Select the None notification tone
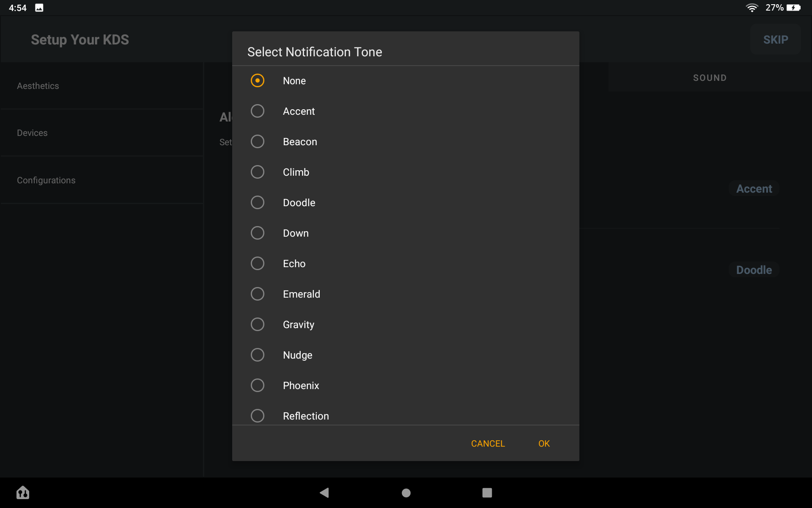 click(x=257, y=80)
